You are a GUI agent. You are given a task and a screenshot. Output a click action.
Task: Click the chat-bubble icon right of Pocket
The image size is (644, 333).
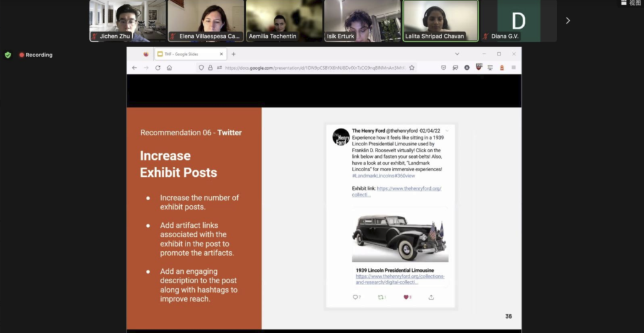[x=455, y=68]
